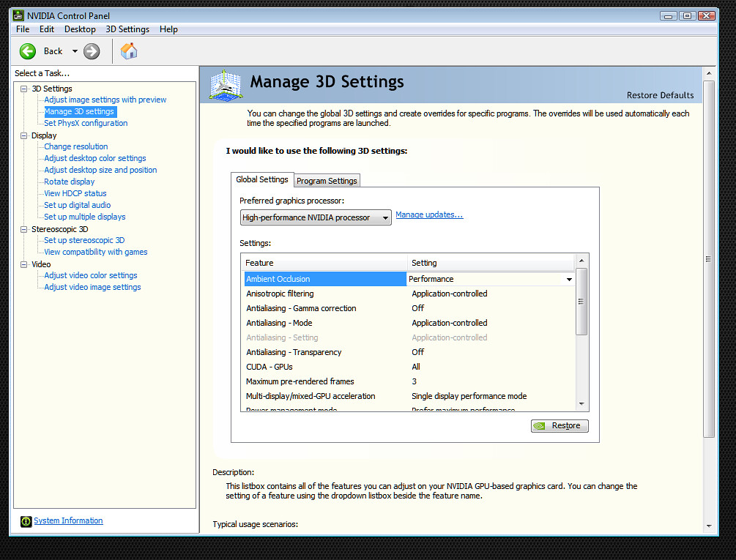This screenshot has width=736, height=560.
Task: Open the 3D Settings menu
Action: click(127, 29)
